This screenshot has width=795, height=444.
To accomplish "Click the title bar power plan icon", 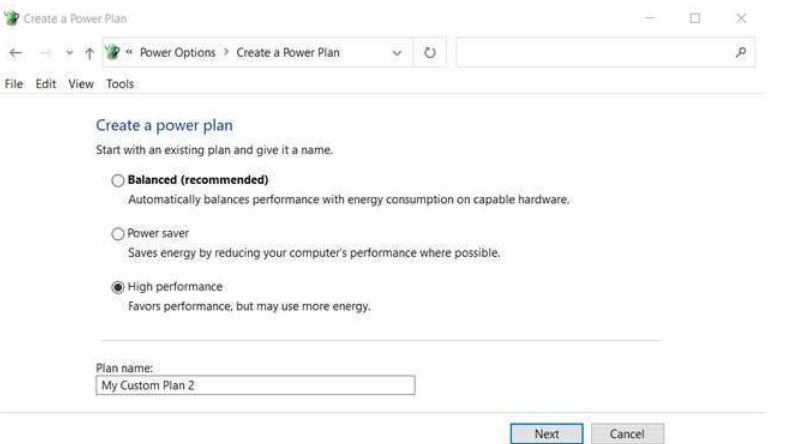I will coord(11,19).
